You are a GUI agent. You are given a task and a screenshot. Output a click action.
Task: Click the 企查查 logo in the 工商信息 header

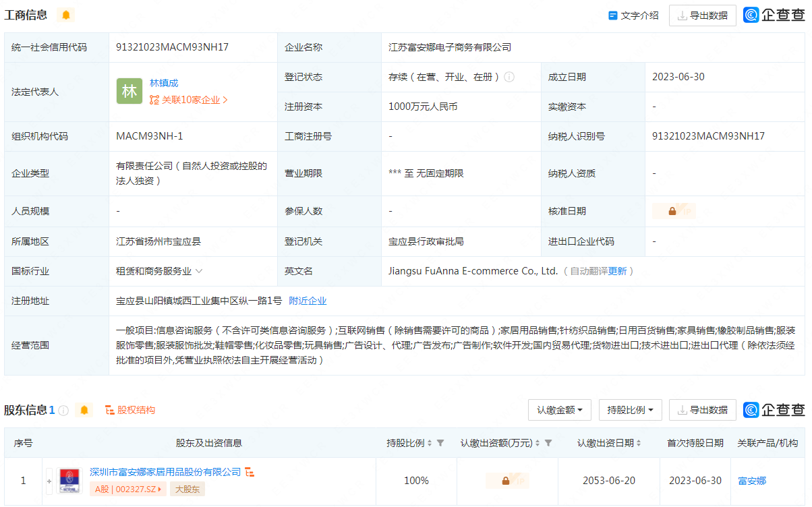pyautogui.click(x=774, y=15)
